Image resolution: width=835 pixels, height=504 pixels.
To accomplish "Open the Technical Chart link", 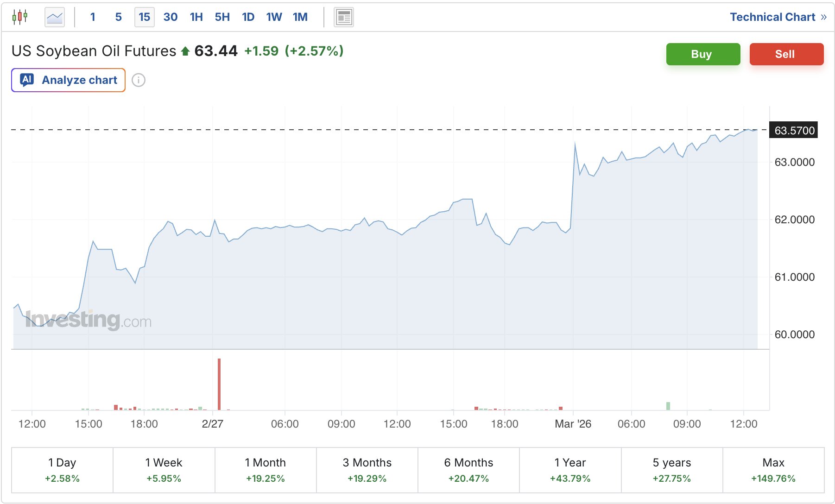I will (x=778, y=17).
